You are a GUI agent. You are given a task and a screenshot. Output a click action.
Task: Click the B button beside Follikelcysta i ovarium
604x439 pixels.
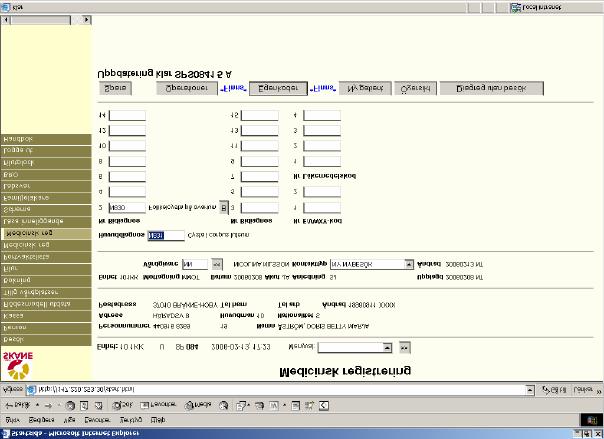tap(224, 208)
